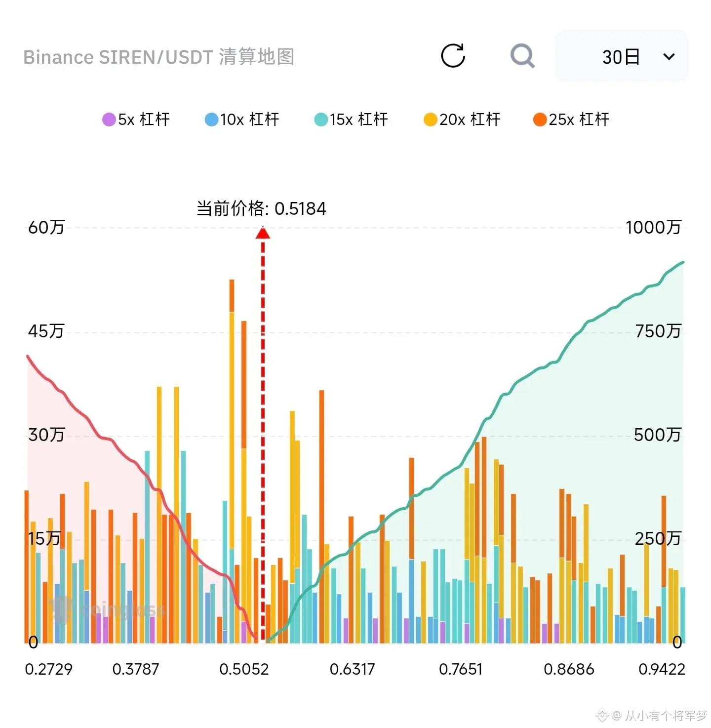The image size is (711, 728).
Task: Click the 45万 left axis label
Action: point(46,331)
